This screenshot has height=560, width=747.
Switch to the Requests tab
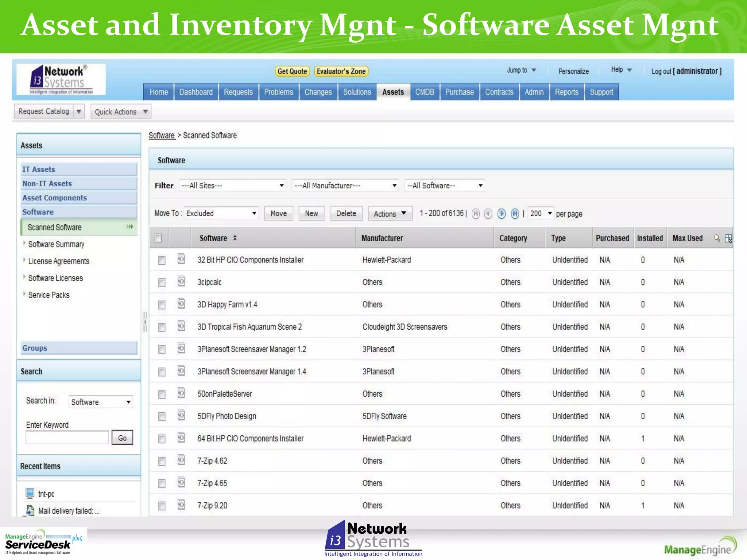pyautogui.click(x=238, y=92)
